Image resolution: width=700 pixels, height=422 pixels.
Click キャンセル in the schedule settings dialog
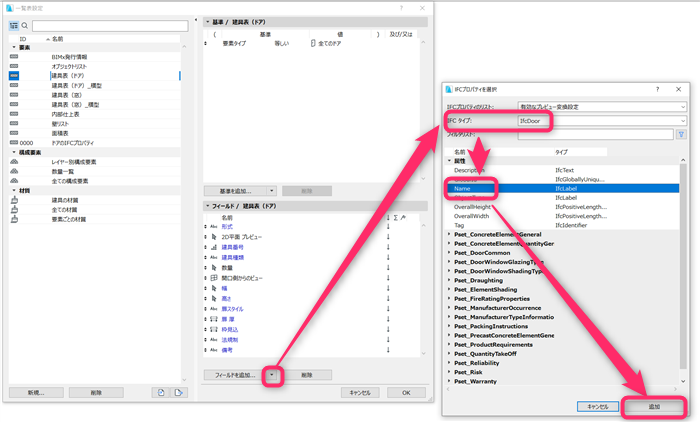[x=360, y=393]
